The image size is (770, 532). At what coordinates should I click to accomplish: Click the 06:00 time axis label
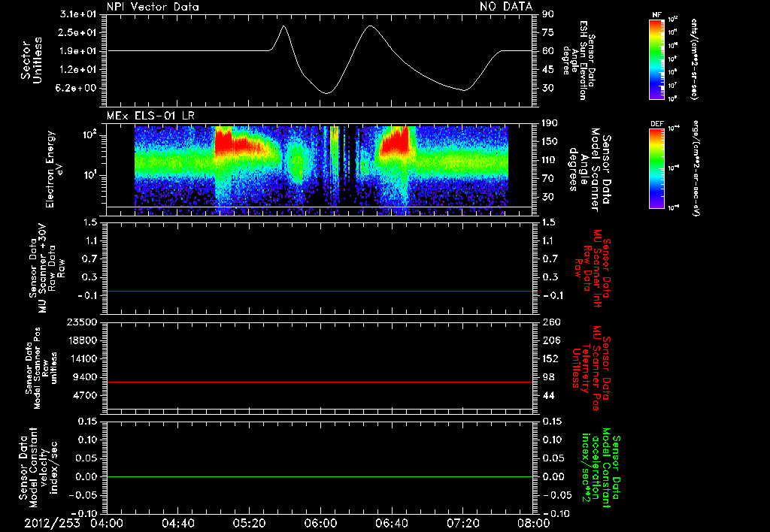point(320,523)
